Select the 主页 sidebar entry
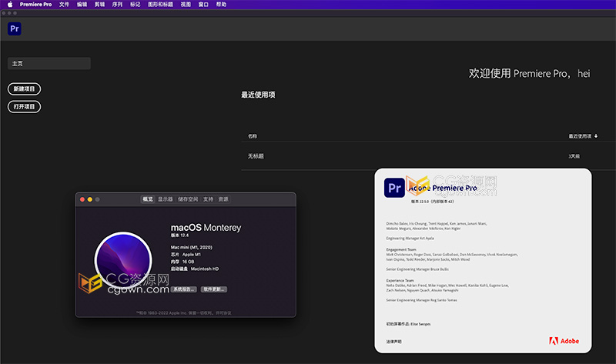The width and height of the screenshot is (616, 364). coord(49,63)
